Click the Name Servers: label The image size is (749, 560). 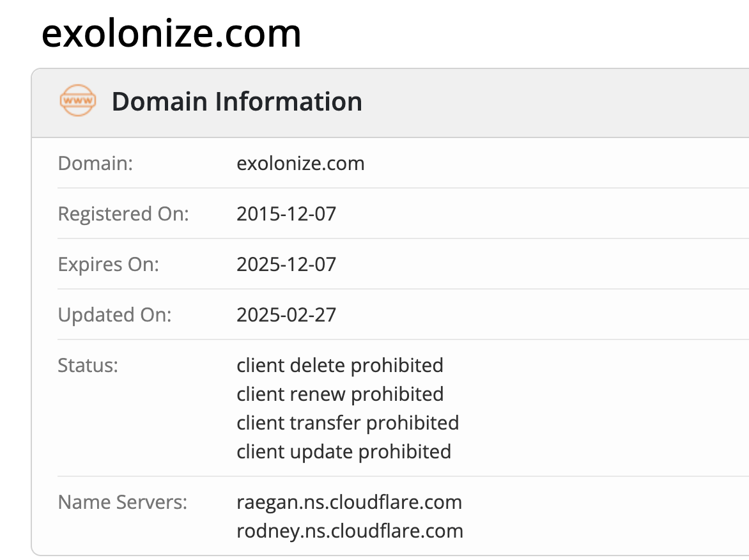coord(122,502)
